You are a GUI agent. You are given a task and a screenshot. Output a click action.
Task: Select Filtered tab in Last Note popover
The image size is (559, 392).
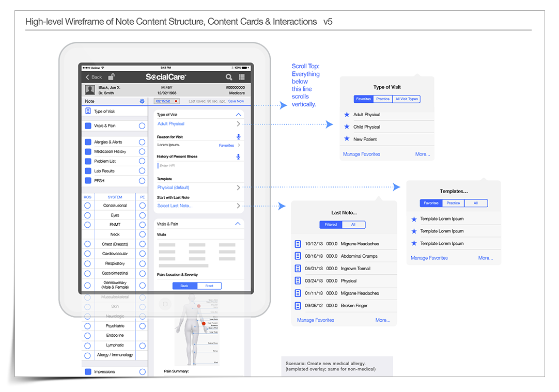click(331, 225)
